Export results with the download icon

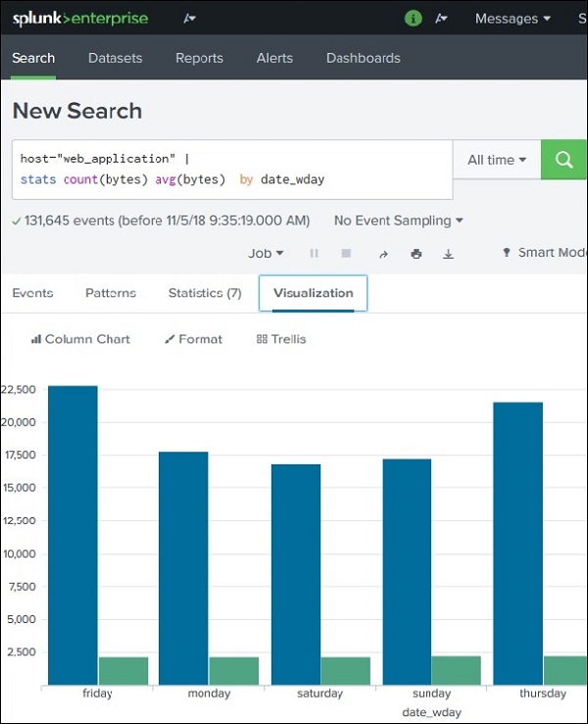coord(448,253)
